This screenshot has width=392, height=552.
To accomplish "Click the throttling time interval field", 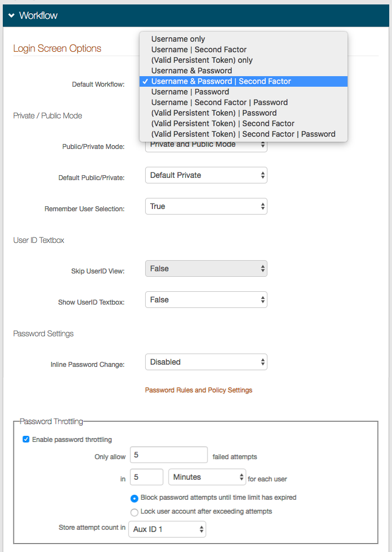I will [x=146, y=477].
